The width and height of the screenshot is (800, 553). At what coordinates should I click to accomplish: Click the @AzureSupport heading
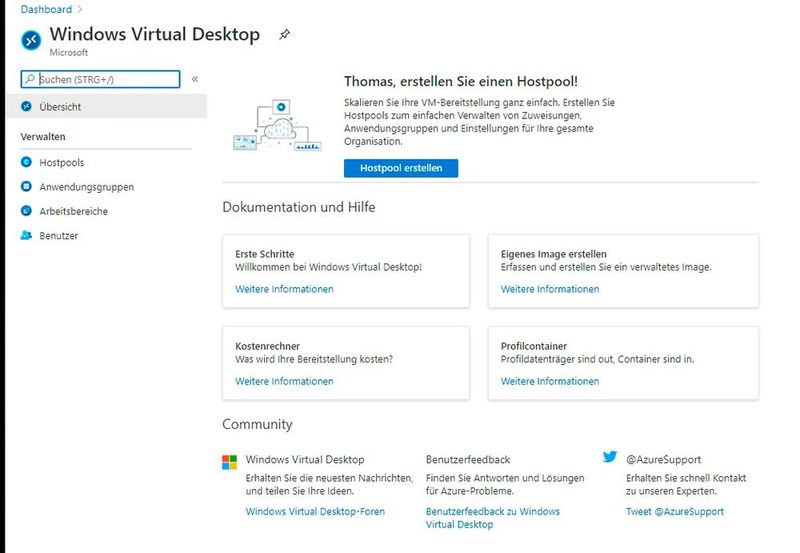(663, 460)
